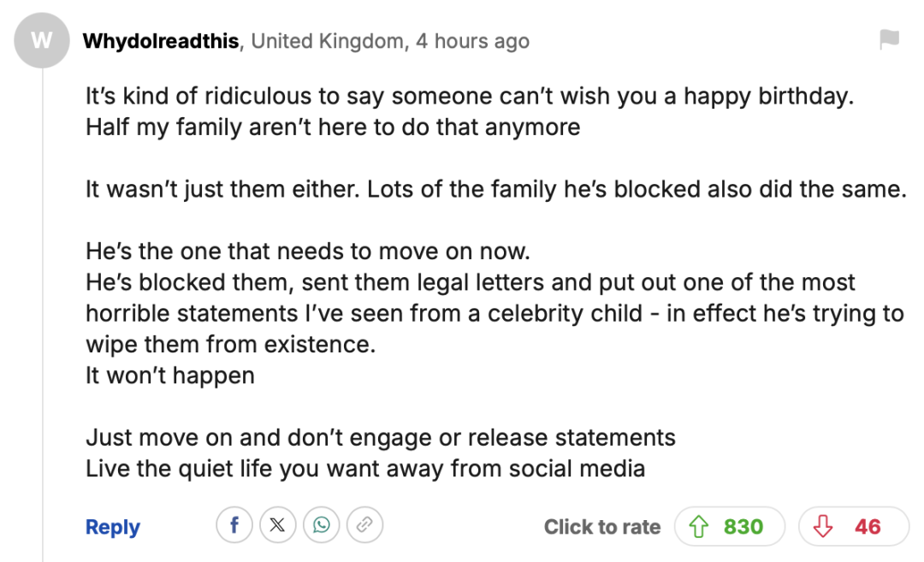This screenshot has width=924, height=562.
Task: Click the 'Just move on and don't engage' line
Action: tap(380, 438)
